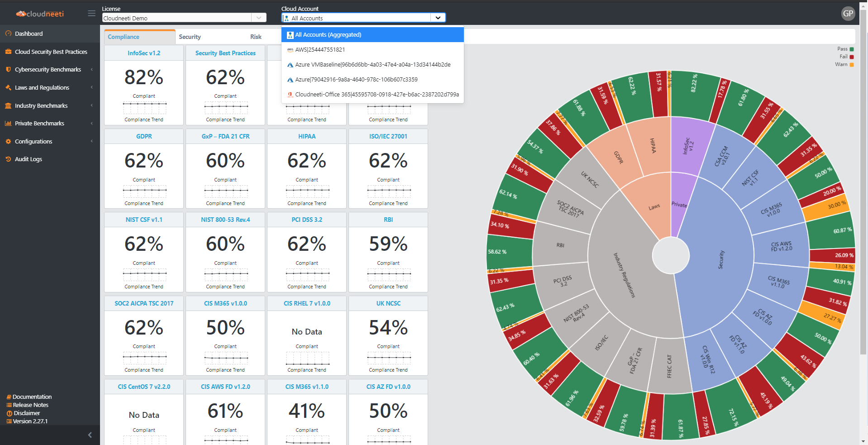The image size is (868, 445).
Task: Open the GP user avatar menu
Action: point(848,14)
